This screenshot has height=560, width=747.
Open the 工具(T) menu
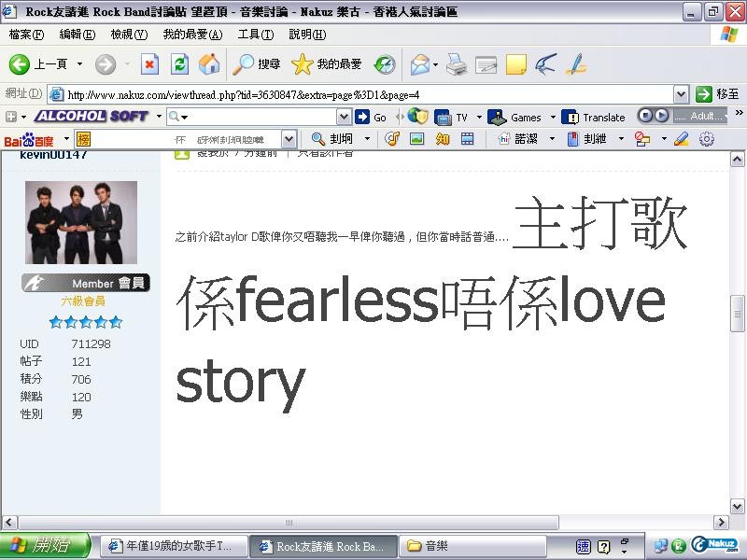pos(256,35)
